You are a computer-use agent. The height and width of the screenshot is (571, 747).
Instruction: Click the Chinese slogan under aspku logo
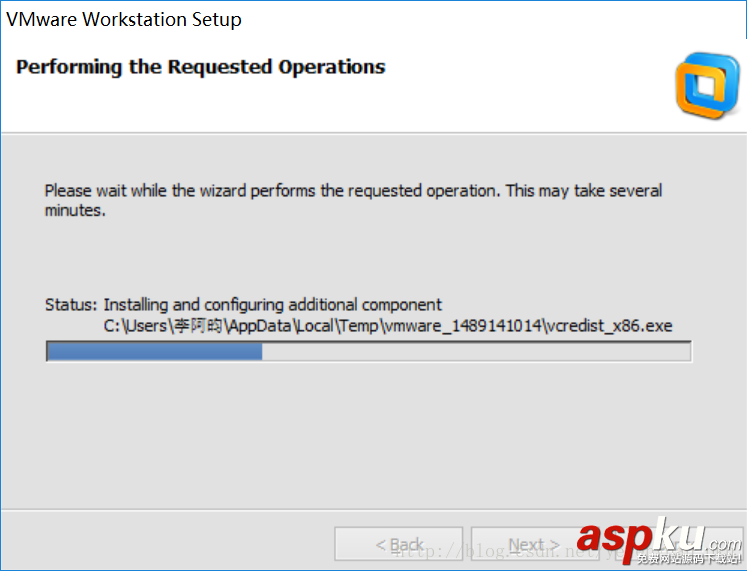[688, 559]
